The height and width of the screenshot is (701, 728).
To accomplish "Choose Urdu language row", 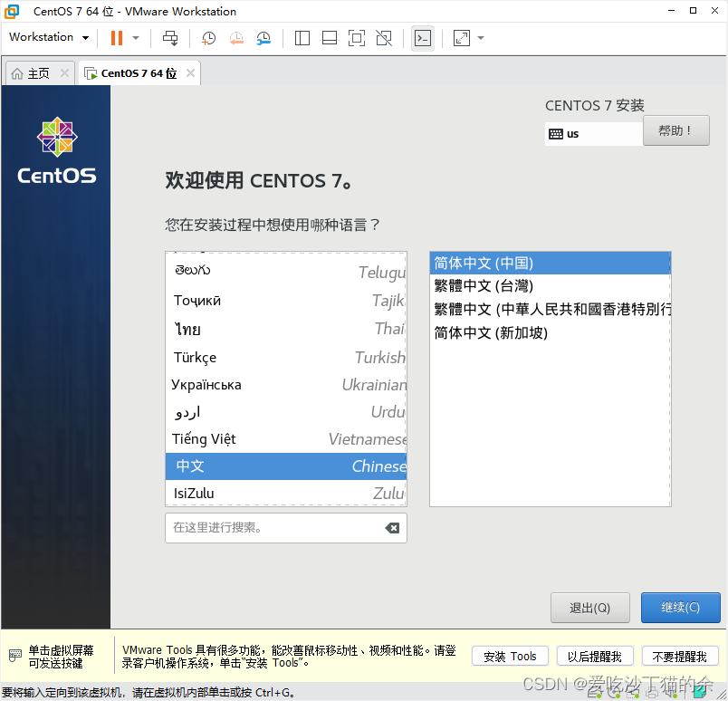I will 286,412.
